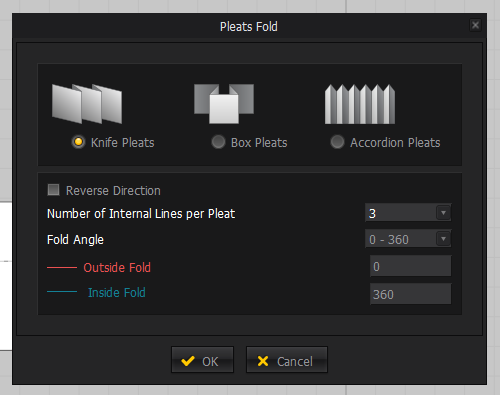500x395 pixels.
Task: Click the internal lines combo box showing 3
Action: point(408,213)
